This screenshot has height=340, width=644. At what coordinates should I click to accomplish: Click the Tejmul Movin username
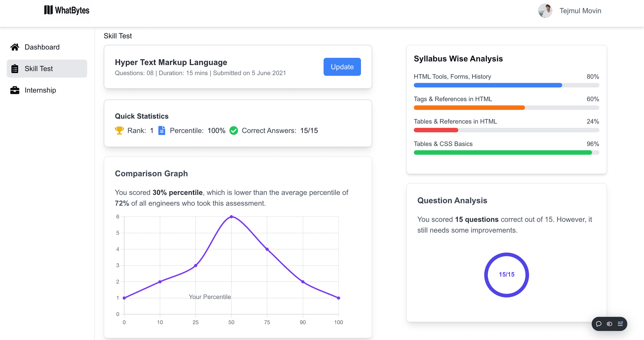580,11
